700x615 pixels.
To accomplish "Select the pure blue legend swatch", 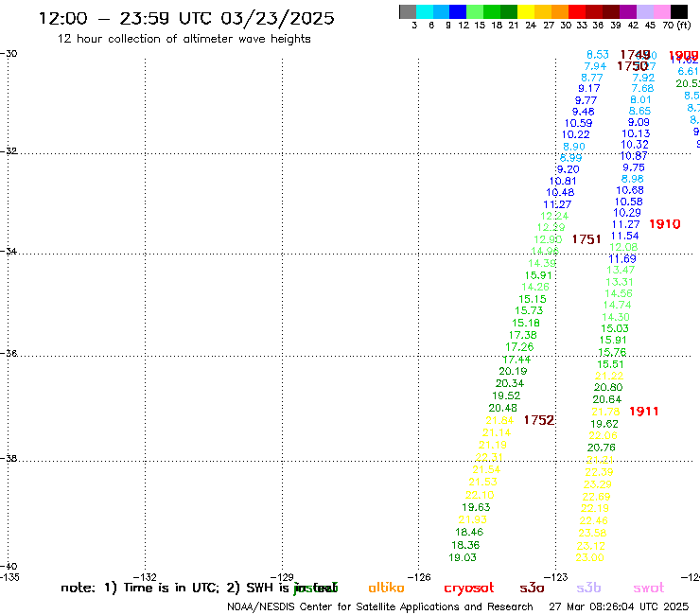I will coord(458,11).
